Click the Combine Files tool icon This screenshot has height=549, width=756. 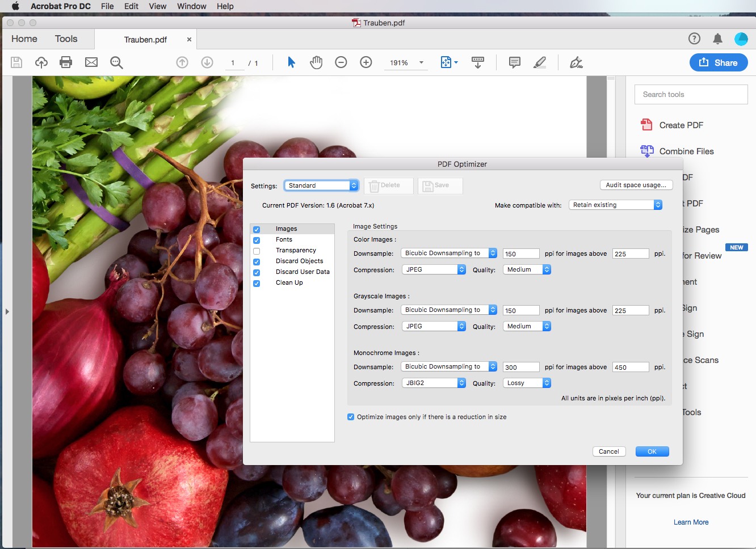tap(647, 151)
